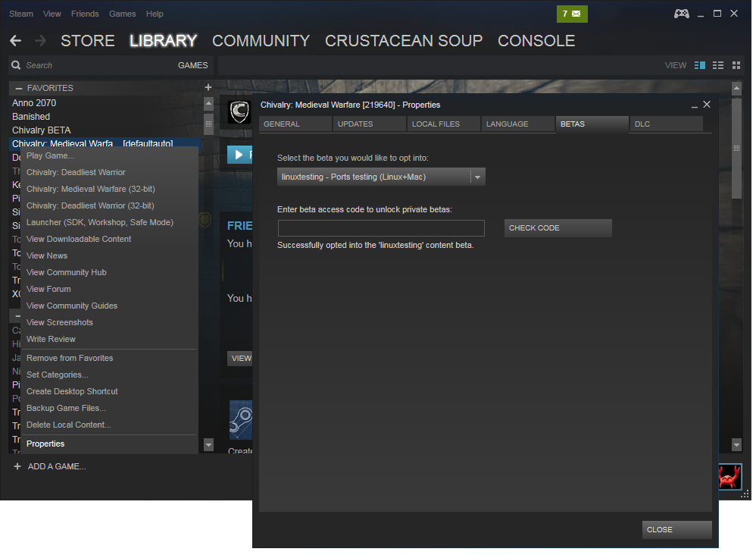Click the play triangle button icon
Image resolution: width=756 pixels, height=555 pixels.
coord(239,155)
